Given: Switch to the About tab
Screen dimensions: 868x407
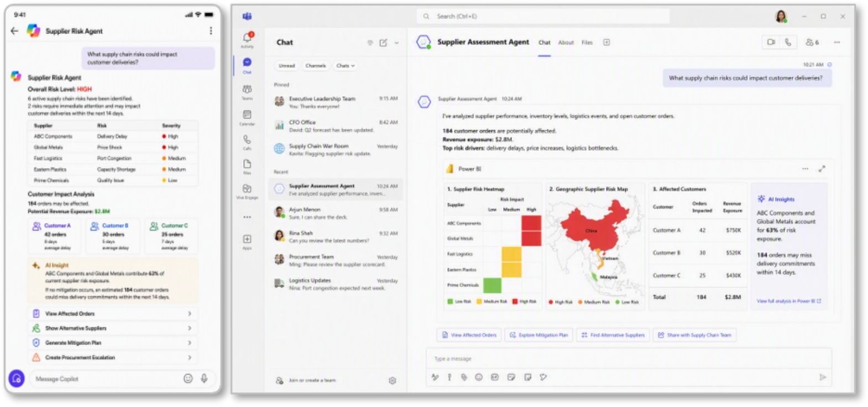Looking at the screenshot, I should [x=566, y=43].
